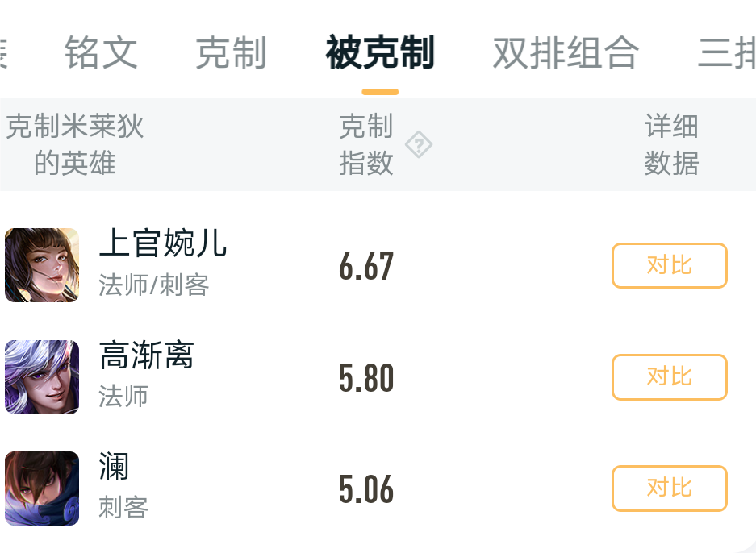The image size is (756, 553).
Task: Click the 6.67 counter index value
Action: (366, 266)
